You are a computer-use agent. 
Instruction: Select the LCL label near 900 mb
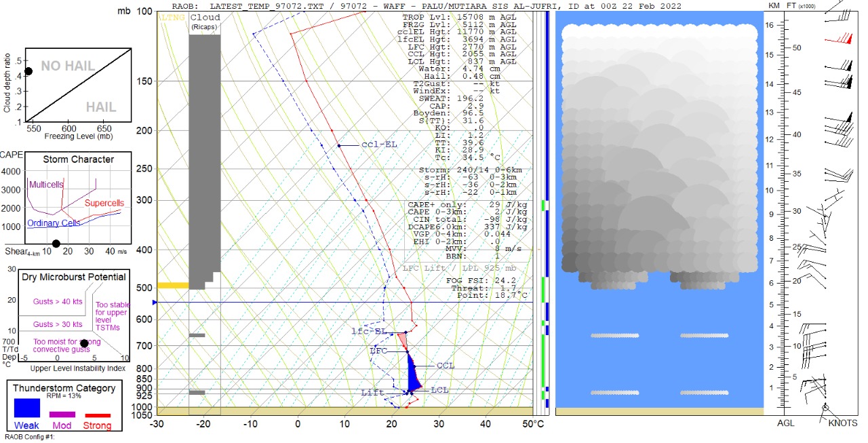(439, 390)
